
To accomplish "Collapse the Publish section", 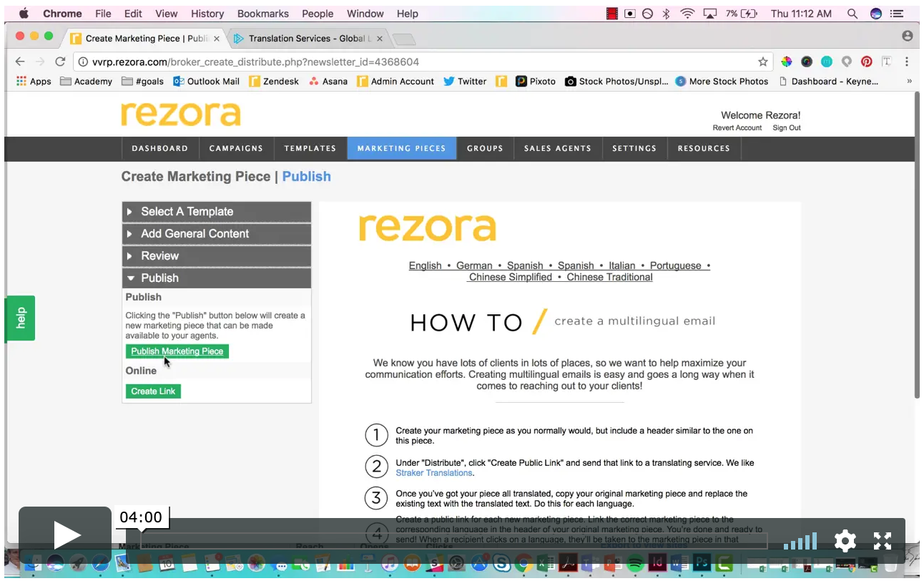I will [217, 278].
